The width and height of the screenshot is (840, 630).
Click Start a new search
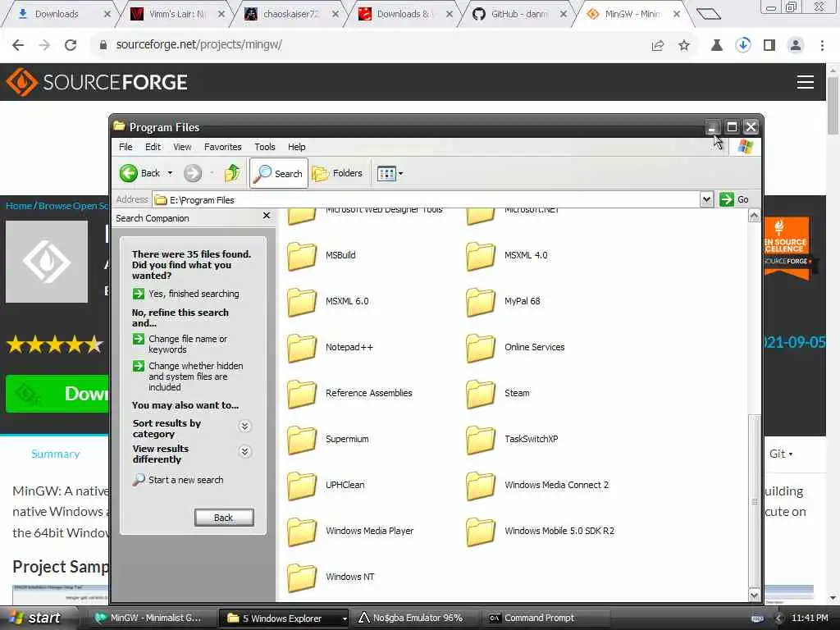(x=178, y=479)
